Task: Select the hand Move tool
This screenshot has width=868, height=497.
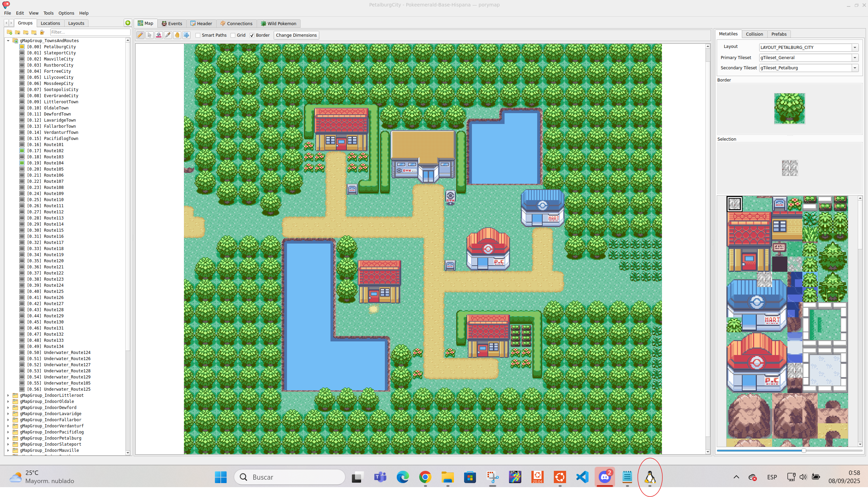Action: [177, 35]
